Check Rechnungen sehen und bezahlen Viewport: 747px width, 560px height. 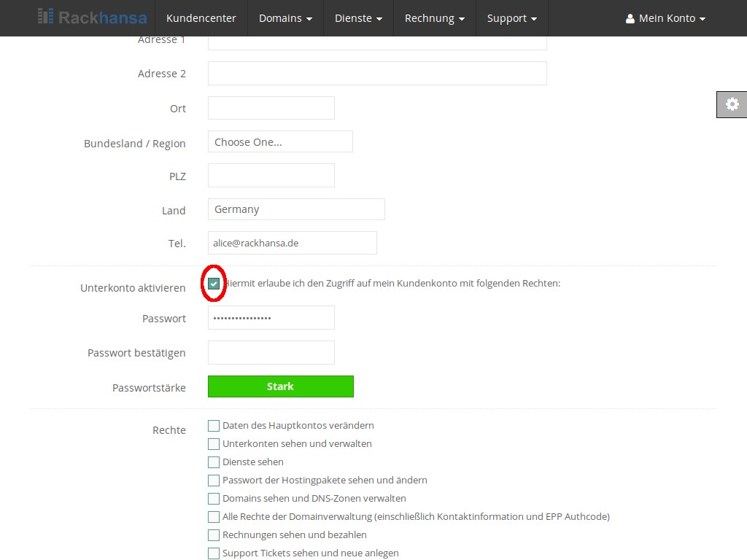[x=214, y=535]
